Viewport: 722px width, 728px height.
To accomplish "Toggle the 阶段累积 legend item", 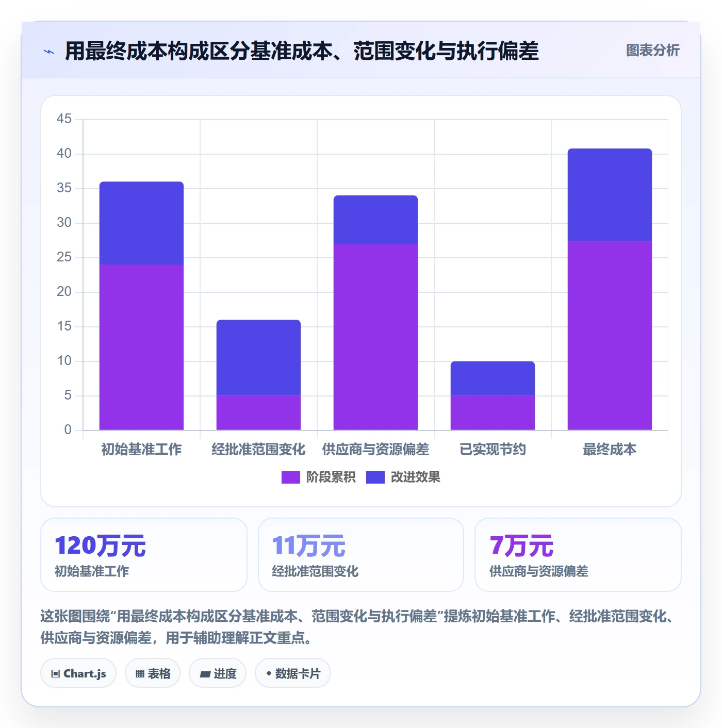I will tap(318, 477).
